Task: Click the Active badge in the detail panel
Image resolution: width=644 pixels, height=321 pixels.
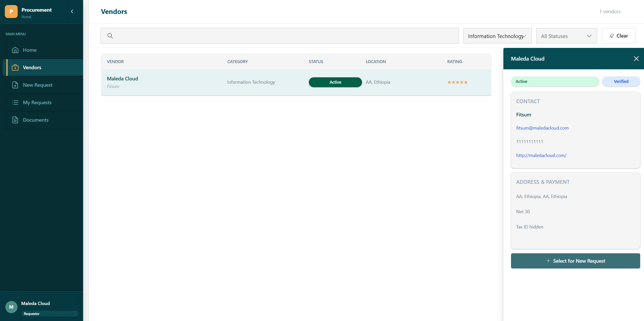Action: pos(555,81)
